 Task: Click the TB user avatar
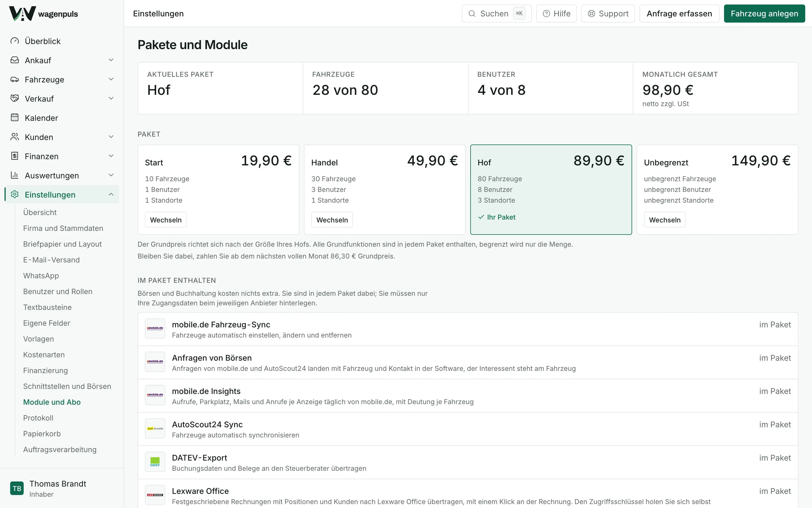17,488
